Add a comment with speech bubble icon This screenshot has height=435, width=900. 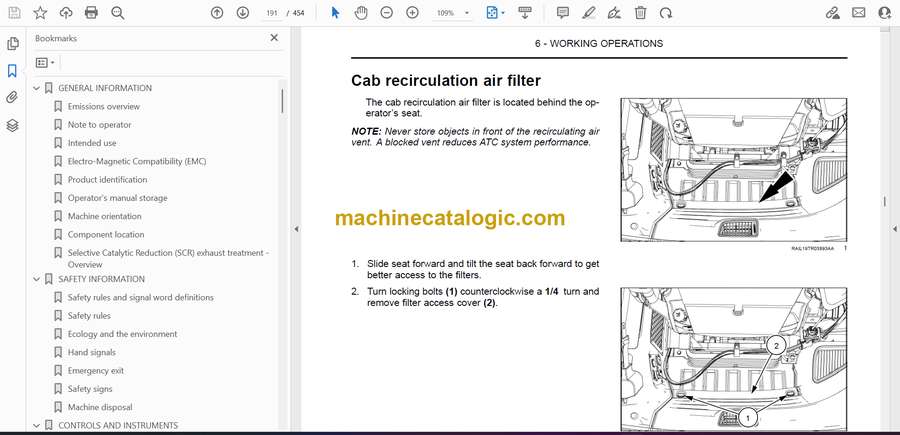click(x=563, y=13)
